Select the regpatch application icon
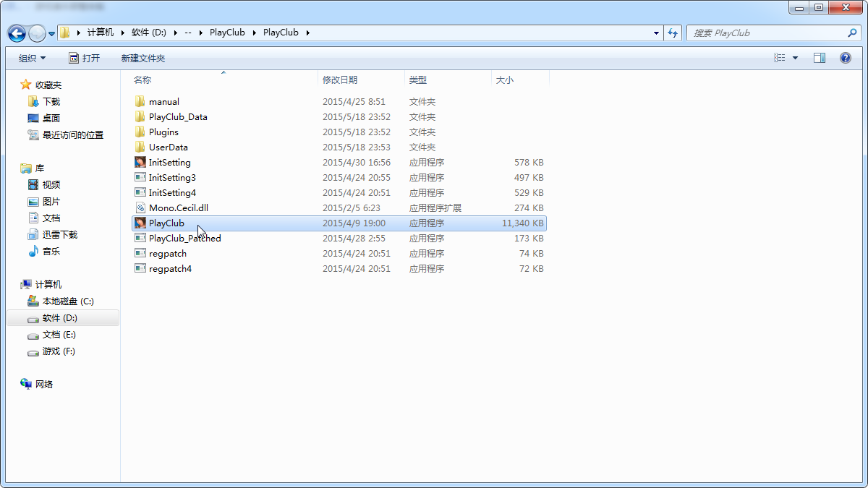The image size is (868, 488). 140,254
